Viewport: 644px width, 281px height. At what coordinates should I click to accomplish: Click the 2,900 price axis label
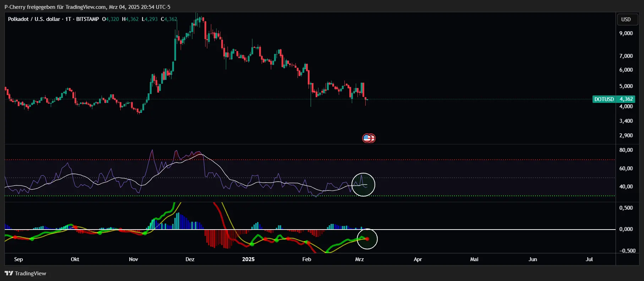[x=626, y=135]
